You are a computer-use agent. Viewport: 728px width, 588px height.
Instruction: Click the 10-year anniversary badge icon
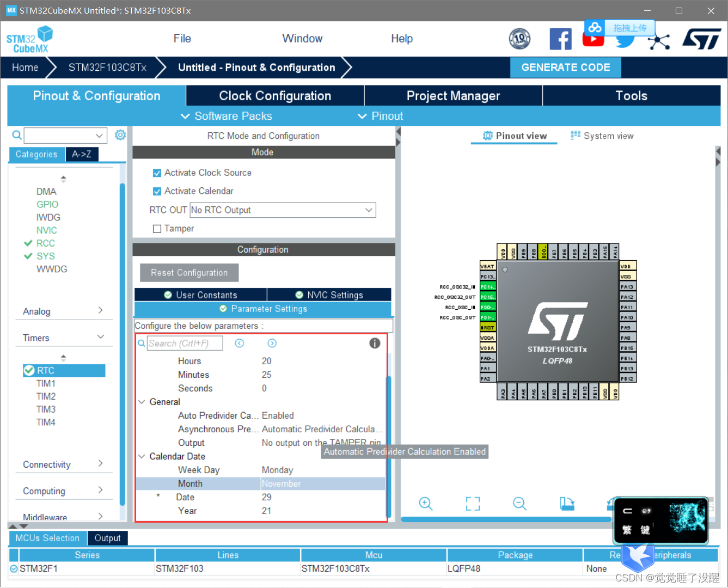click(x=519, y=39)
